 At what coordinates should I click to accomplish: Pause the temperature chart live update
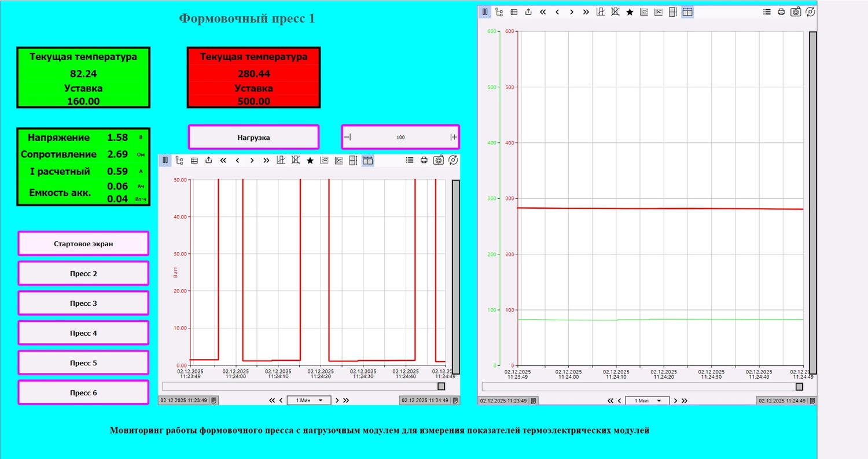pyautogui.click(x=485, y=12)
